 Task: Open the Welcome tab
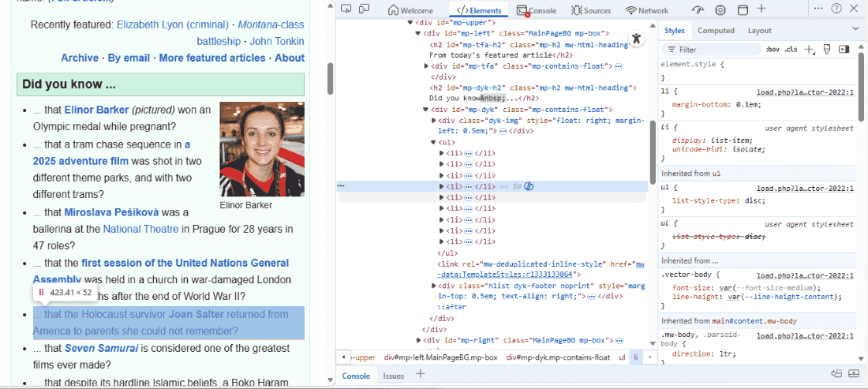point(413,10)
